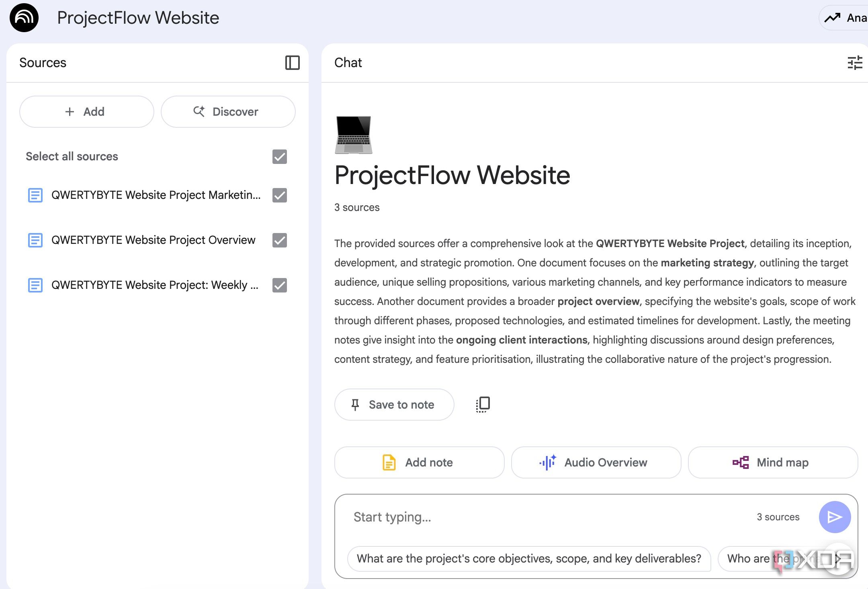Viewport: 868px width, 589px height.
Task: Click Save to note
Action: click(394, 405)
